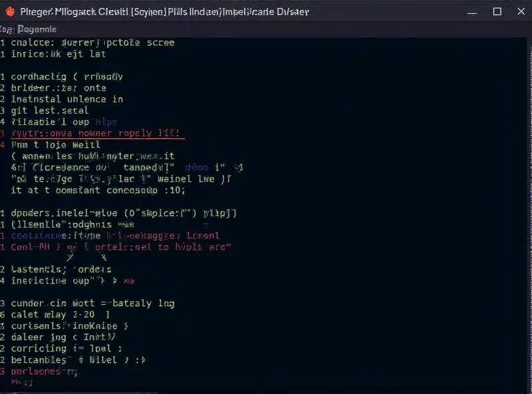Click the line 'inatnstal uhlenca in'
This screenshot has height=394, width=532.
(67, 99)
